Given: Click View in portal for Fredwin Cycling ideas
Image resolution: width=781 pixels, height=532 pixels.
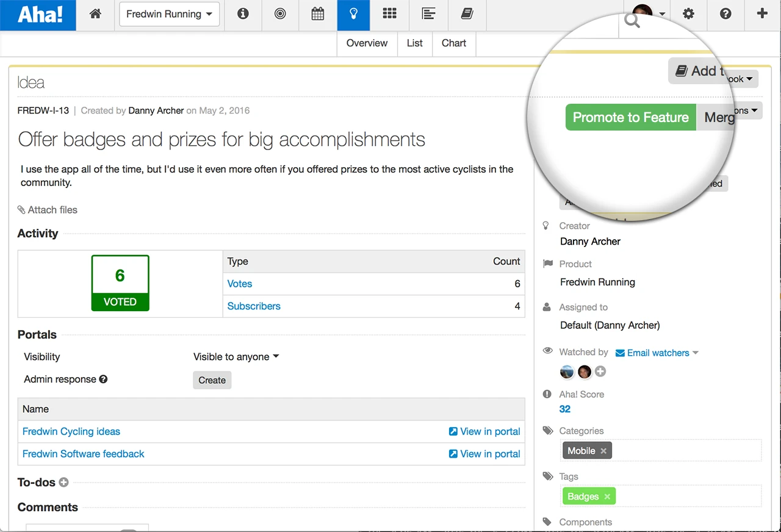Looking at the screenshot, I should [x=484, y=432].
